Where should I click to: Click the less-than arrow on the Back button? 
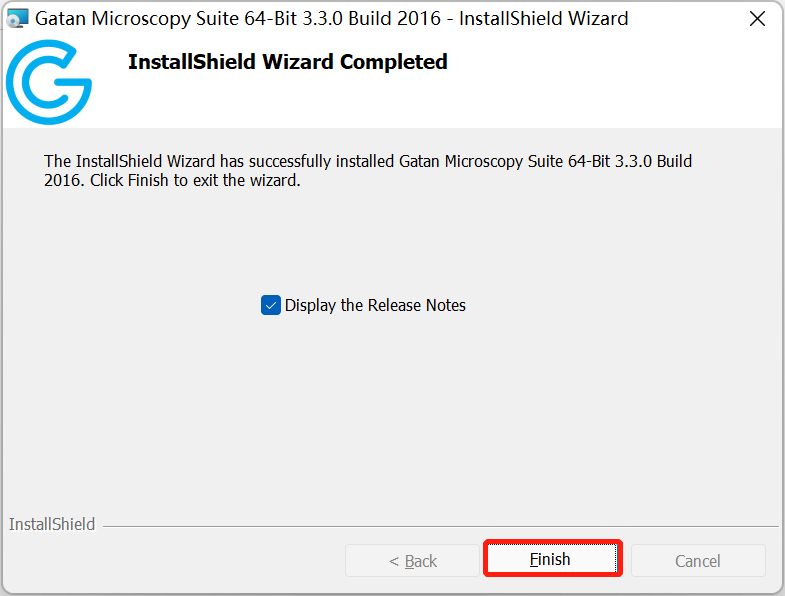394,561
